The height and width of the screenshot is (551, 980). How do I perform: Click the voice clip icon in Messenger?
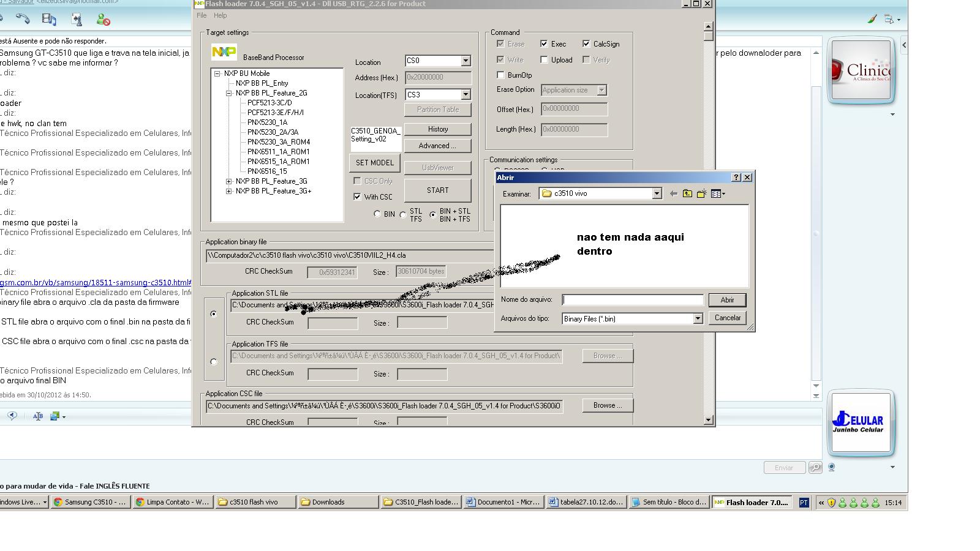tap(12, 416)
